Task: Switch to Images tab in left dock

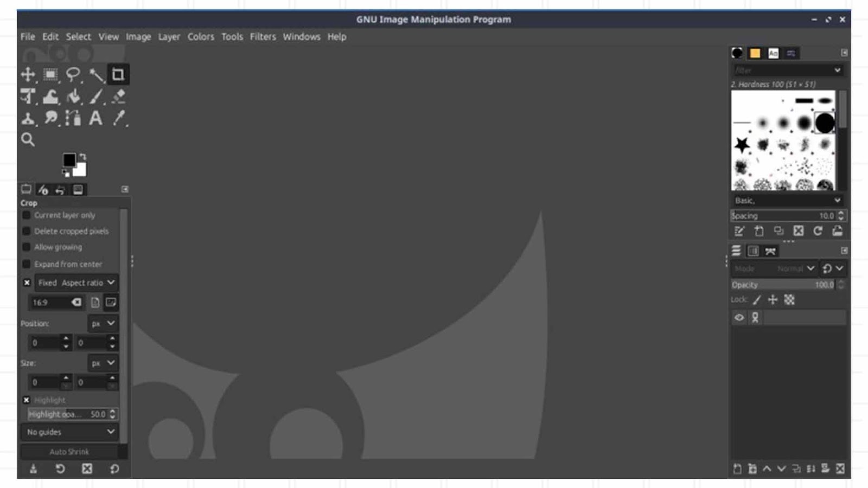Action: click(78, 189)
